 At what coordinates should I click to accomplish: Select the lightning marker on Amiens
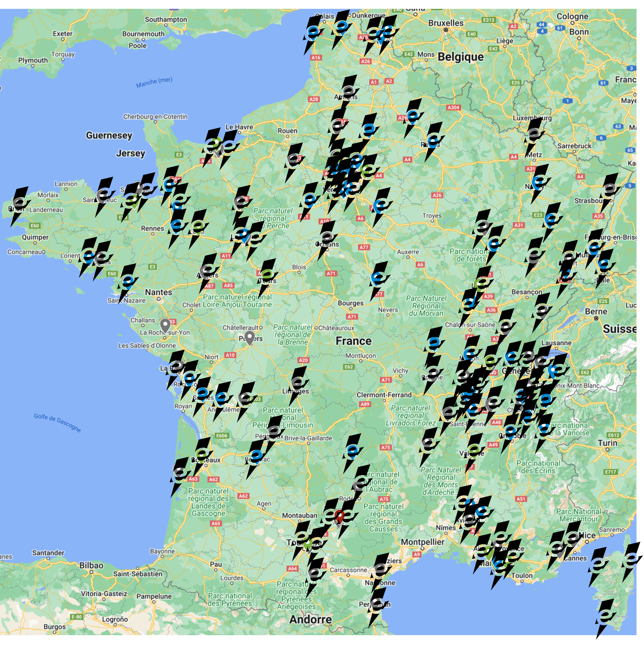348,95
